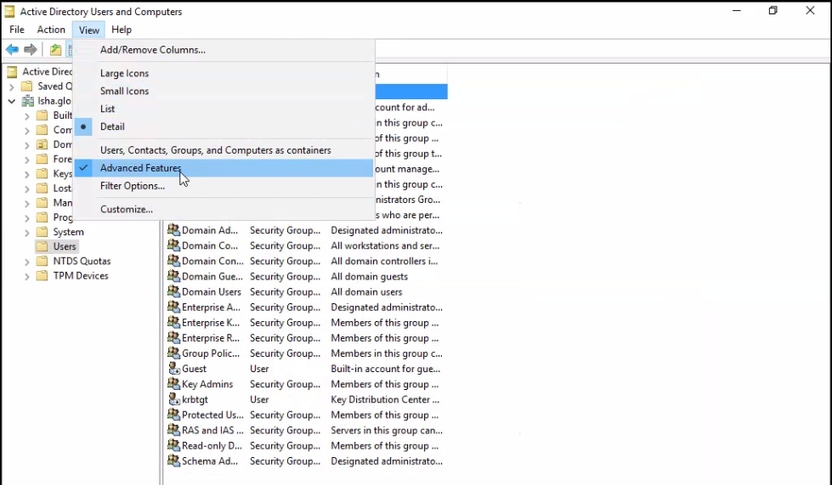Select the Small Icons view option
The height and width of the screenshot is (485, 832).
point(223,91)
